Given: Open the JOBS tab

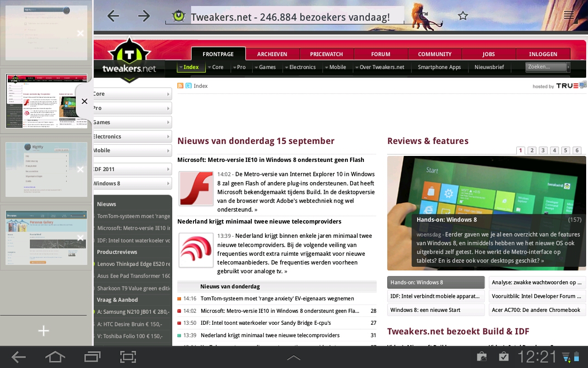Looking at the screenshot, I should tap(489, 54).
